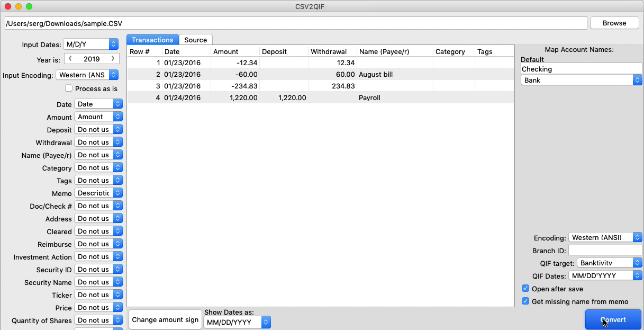Open the Name (Payee/r) mapping dropdown
This screenshot has height=330, width=644.
(x=98, y=155)
